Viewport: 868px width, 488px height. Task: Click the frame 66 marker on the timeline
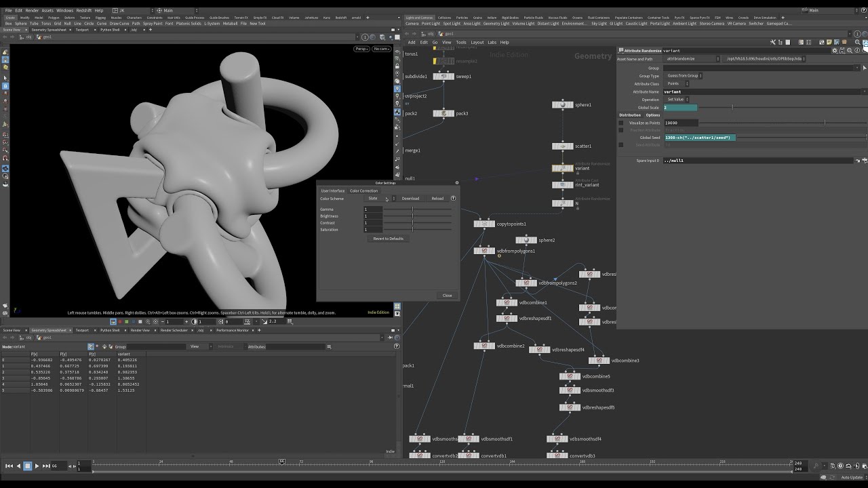282,461
